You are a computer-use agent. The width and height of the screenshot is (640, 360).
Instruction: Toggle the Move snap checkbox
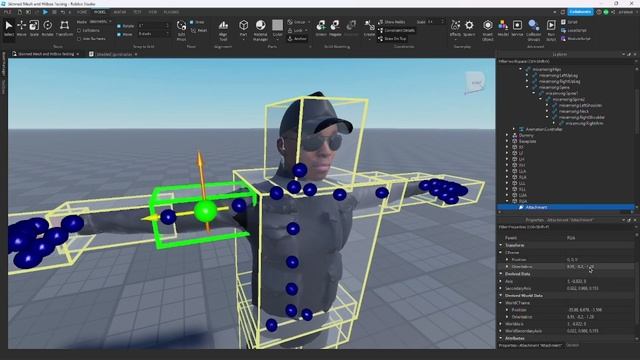[x=119, y=34]
